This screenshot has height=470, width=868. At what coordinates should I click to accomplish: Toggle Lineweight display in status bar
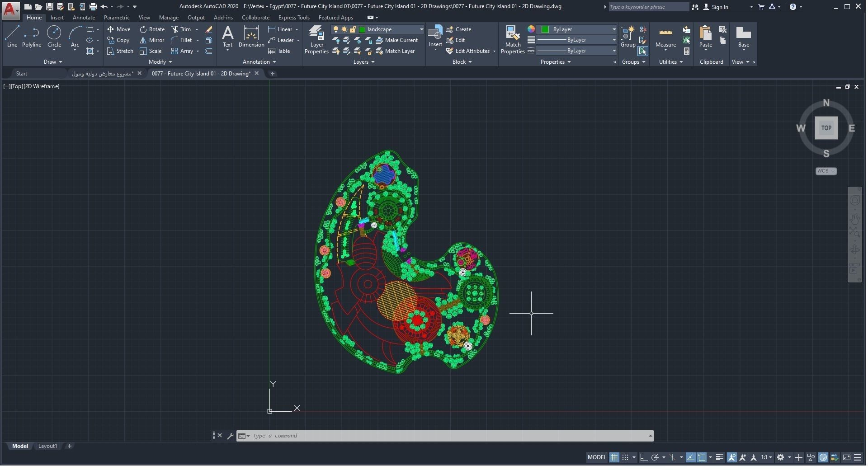pos(720,457)
